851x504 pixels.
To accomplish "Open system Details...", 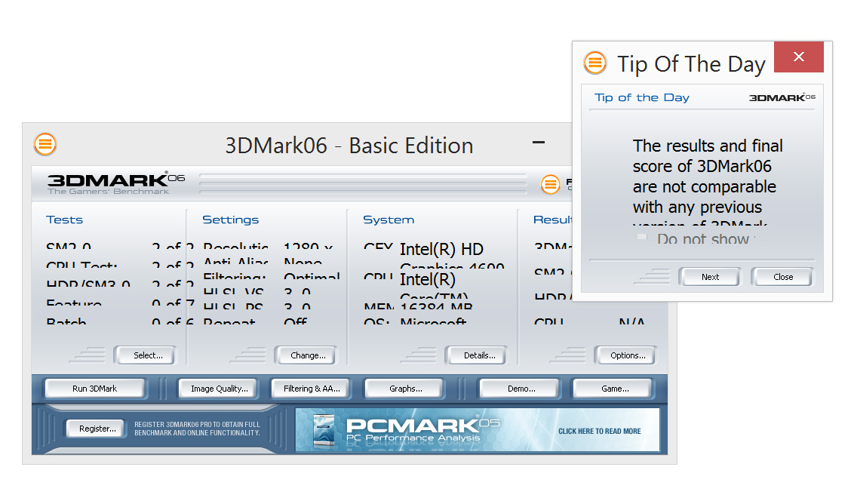I will [x=477, y=355].
